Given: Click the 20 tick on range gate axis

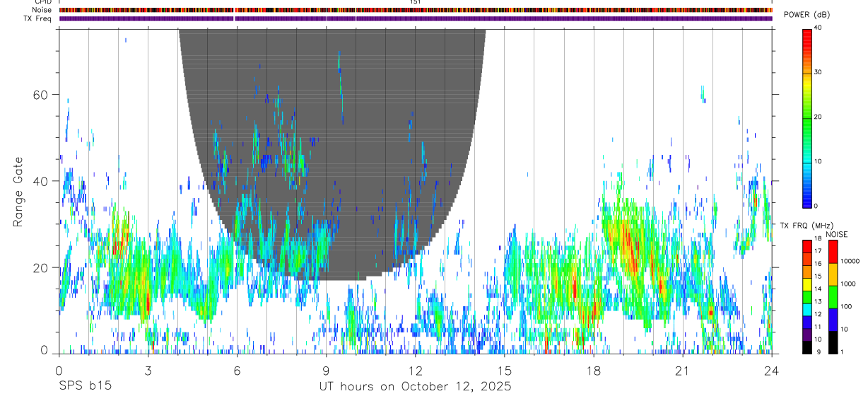Looking at the screenshot, I should click(x=41, y=267).
